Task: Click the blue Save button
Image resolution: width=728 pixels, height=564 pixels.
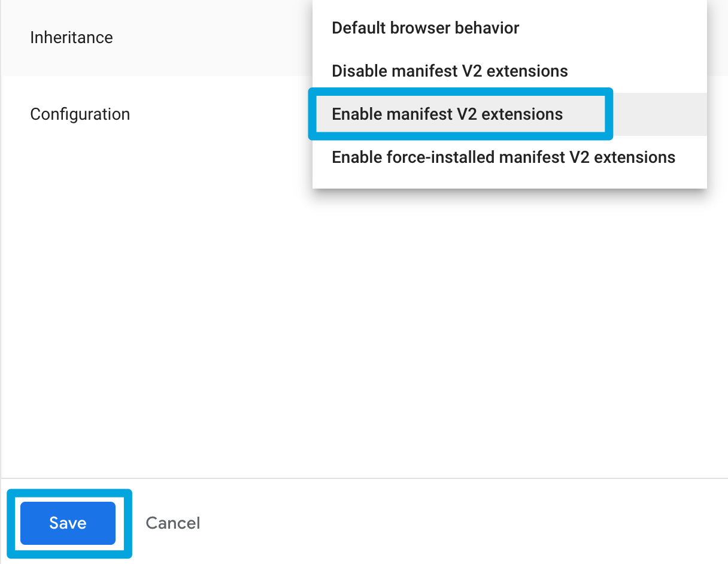Action: [68, 523]
